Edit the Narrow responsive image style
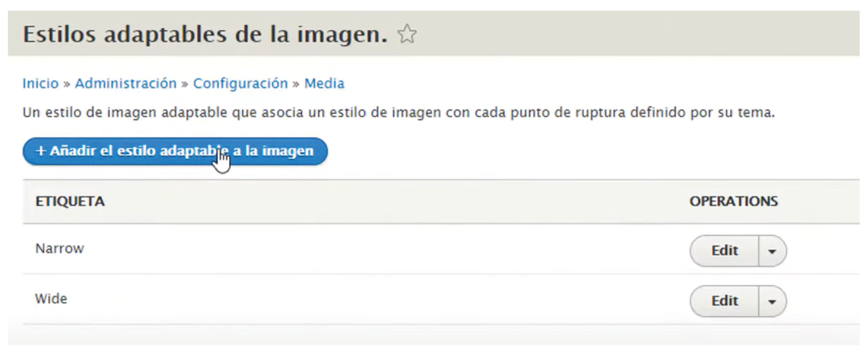The image size is (868, 357). (x=724, y=250)
